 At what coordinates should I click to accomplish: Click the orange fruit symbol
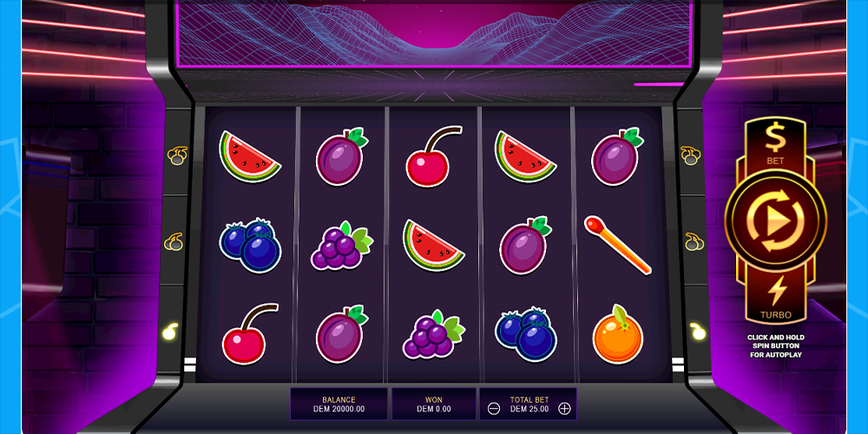(618, 334)
